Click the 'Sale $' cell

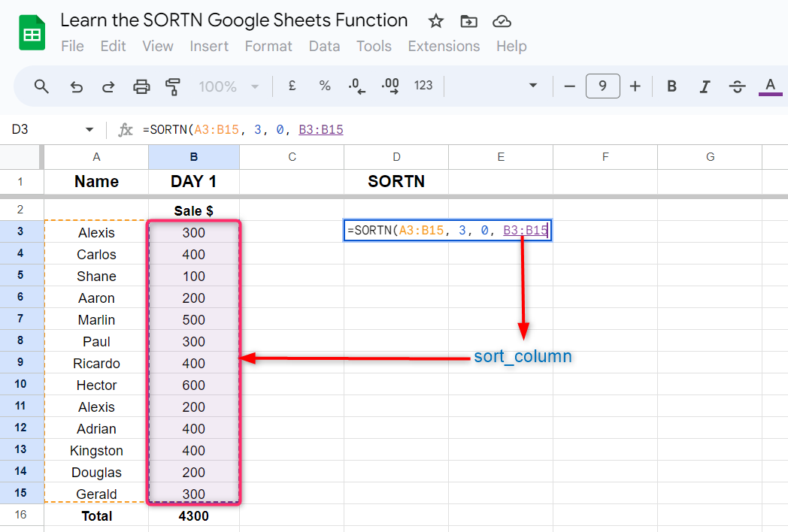194,210
